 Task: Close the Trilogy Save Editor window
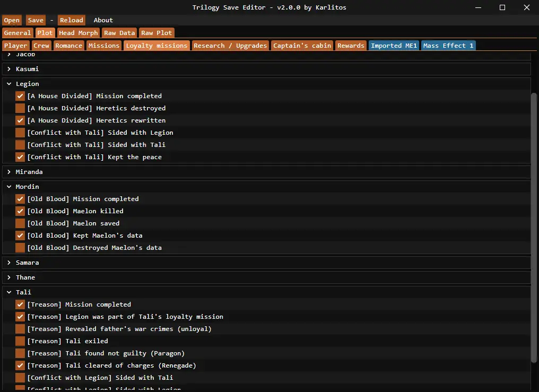(x=527, y=7)
